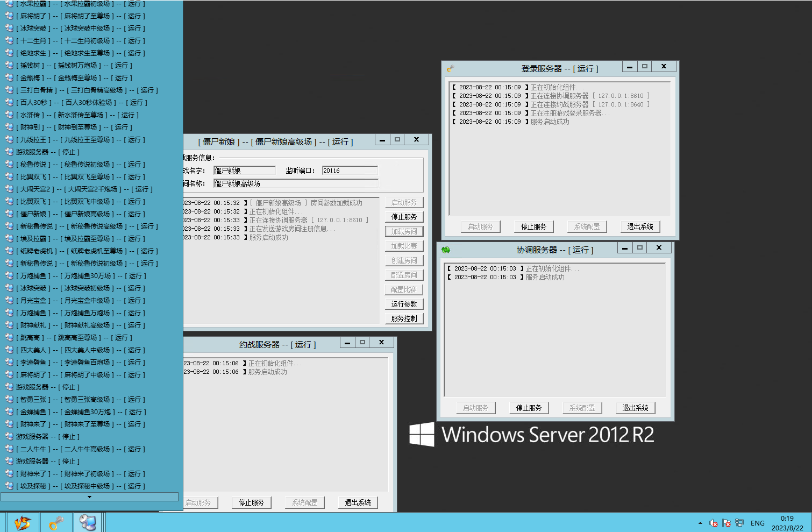
Task: Click 停止服务 in the 约战服务器 window
Action: pyautogui.click(x=251, y=502)
